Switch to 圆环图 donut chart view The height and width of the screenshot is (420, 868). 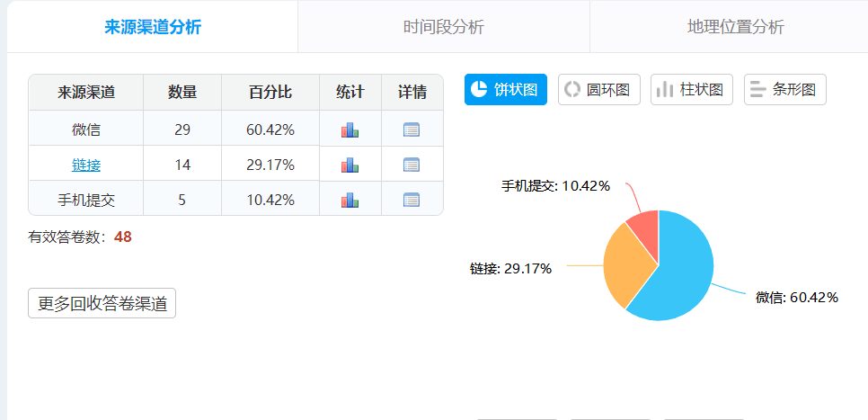pos(598,90)
